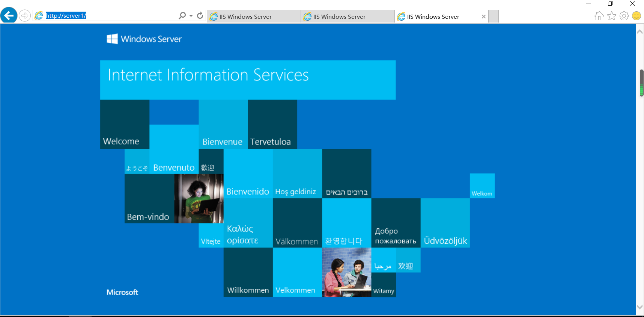Click the photo of two people at laptop
Image resolution: width=644 pixels, height=317 pixels.
(x=347, y=272)
